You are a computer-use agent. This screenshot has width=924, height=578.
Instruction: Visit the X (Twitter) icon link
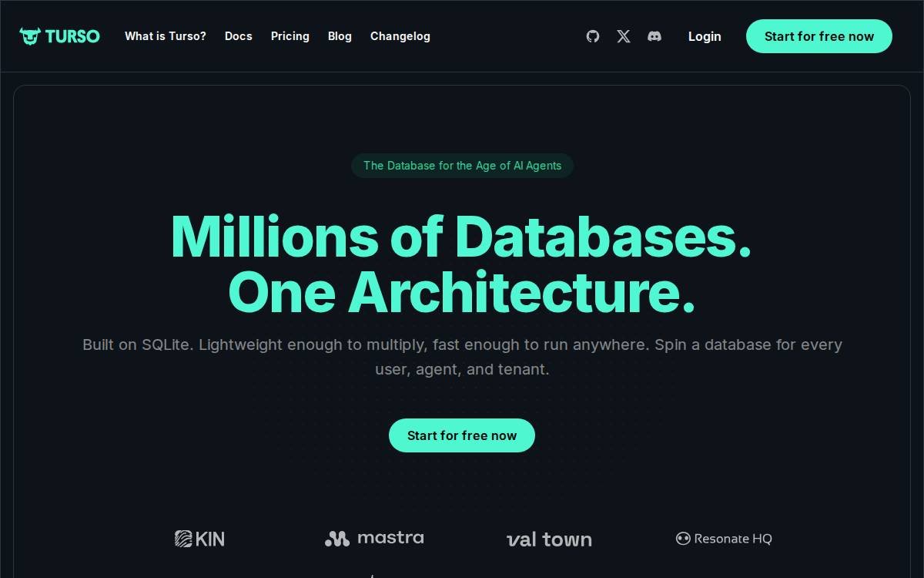coord(624,36)
